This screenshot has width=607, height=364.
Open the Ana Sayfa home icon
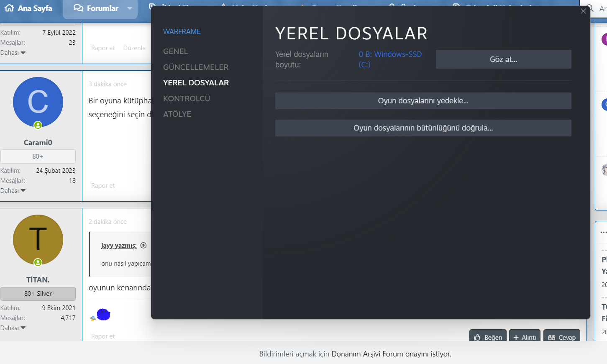point(9,8)
